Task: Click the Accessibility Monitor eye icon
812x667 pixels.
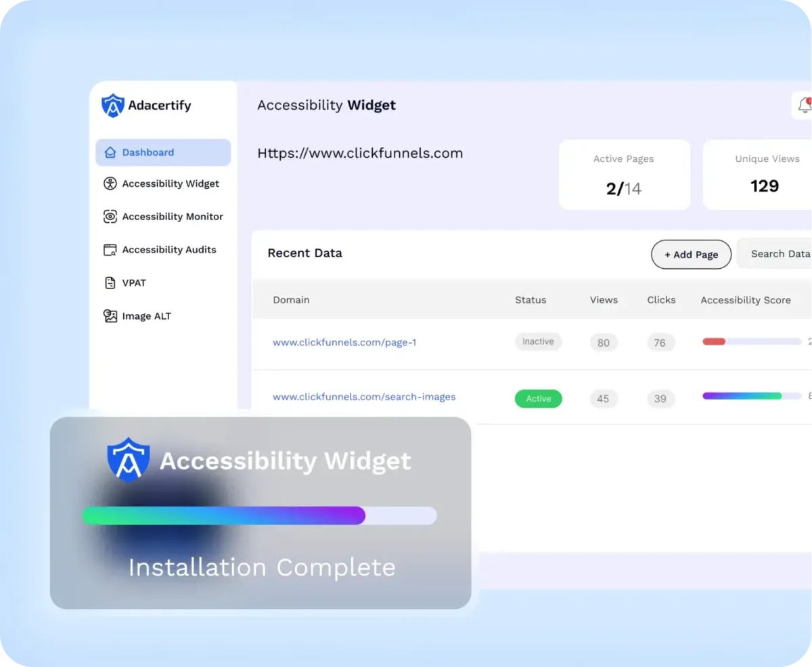Action: tap(110, 217)
